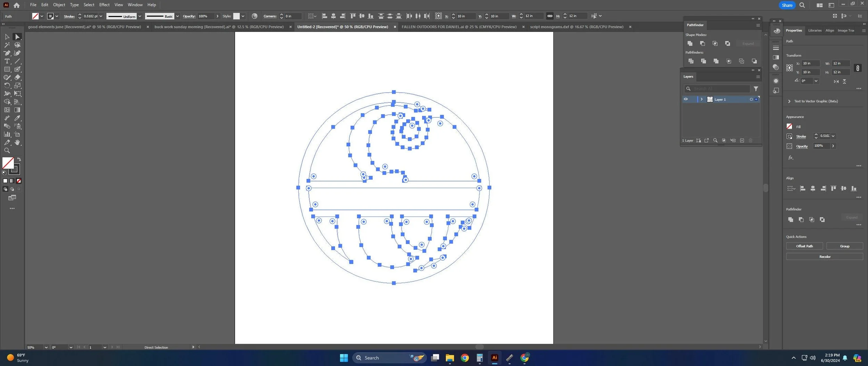Click Recolor Artwork wheel in control bar
Viewport: 868px width, 366px height.
coord(254,16)
